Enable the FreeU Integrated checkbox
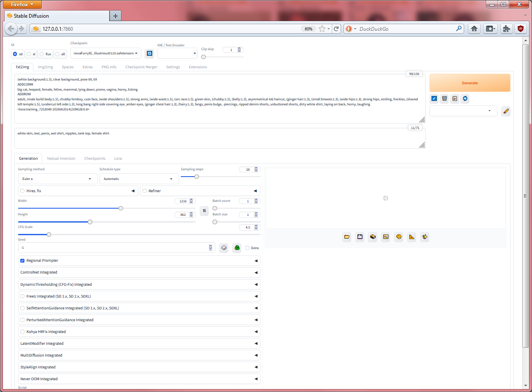The width and height of the screenshot is (532, 392). tap(22, 296)
